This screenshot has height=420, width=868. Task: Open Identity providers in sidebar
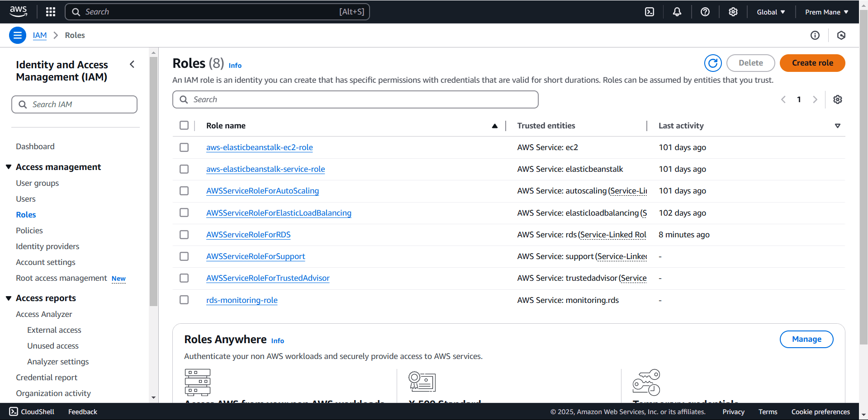47,246
